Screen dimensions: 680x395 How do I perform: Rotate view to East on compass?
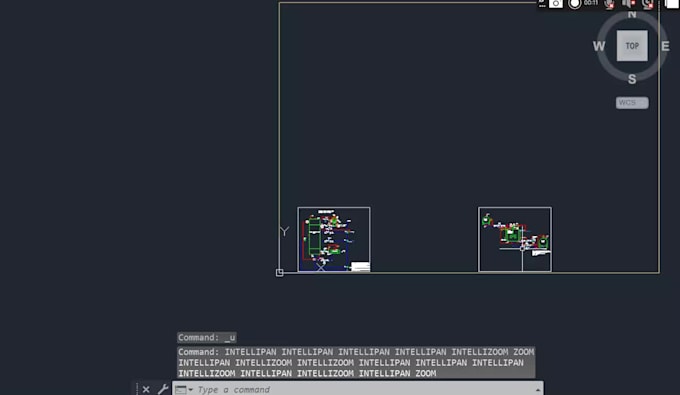point(665,46)
